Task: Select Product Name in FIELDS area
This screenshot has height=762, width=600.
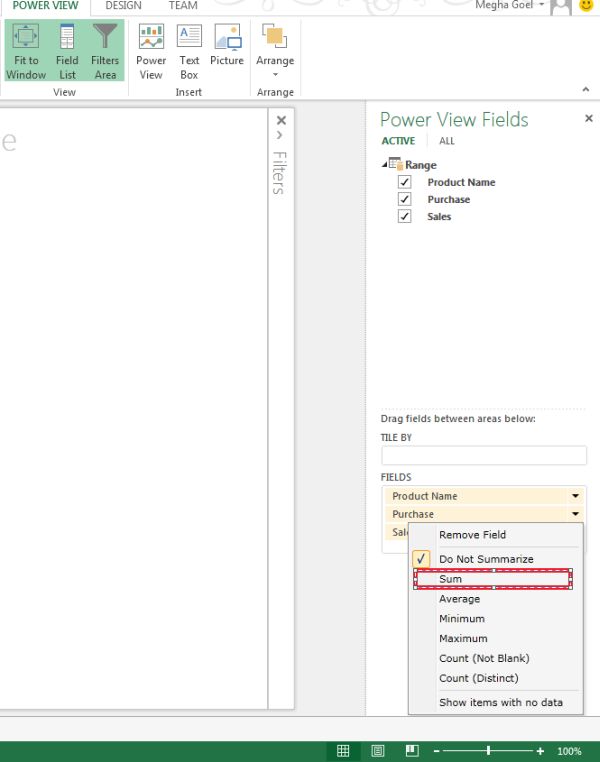Action: click(x=484, y=496)
